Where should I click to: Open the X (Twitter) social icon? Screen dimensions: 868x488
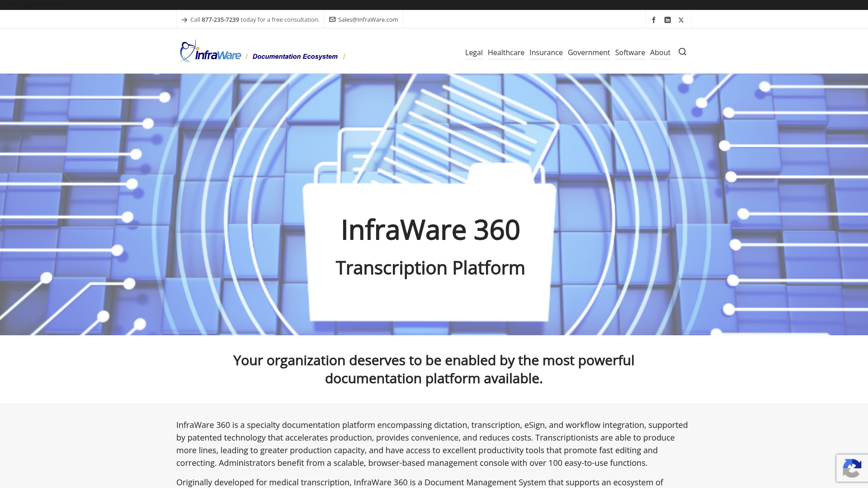(681, 20)
